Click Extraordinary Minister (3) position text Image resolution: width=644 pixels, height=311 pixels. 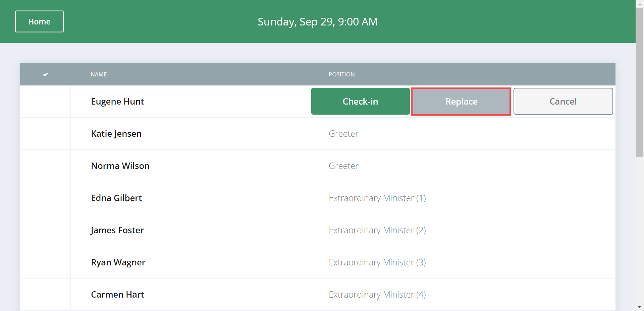pyautogui.click(x=377, y=262)
